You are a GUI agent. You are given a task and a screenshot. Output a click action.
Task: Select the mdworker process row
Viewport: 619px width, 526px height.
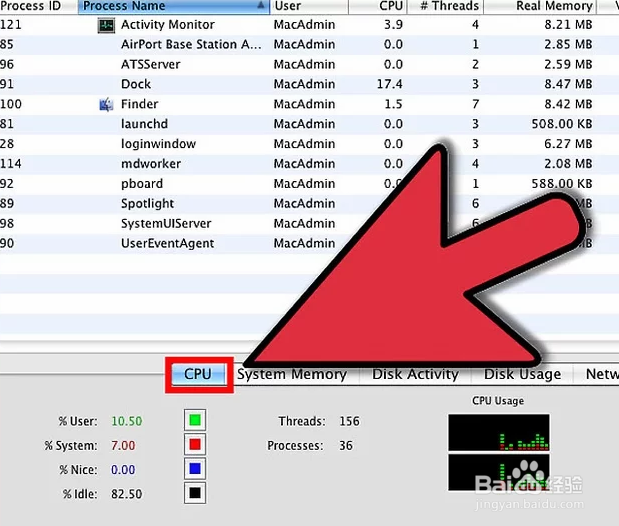pos(310,164)
